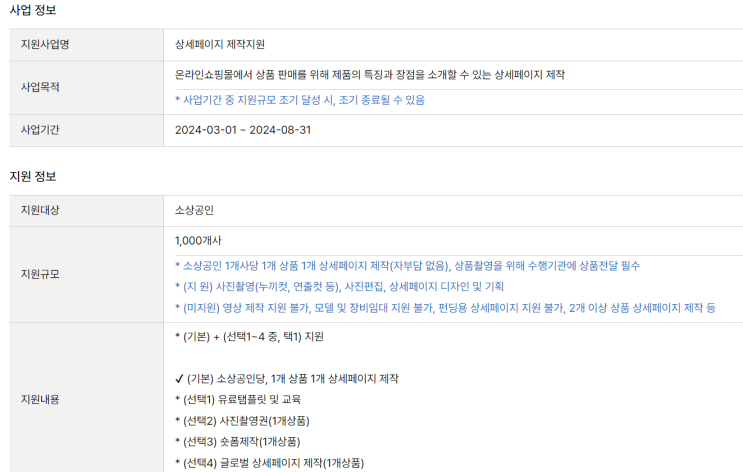Image resolution: width=743 pixels, height=472 pixels.
Task: Click the (선택4) 글로벌 상세페이지 제작 line
Action: (269, 462)
